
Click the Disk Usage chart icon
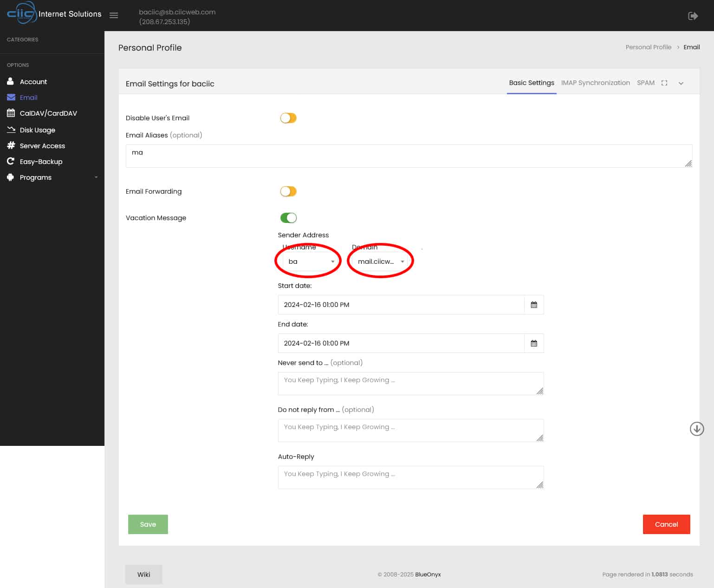(11, 130)
